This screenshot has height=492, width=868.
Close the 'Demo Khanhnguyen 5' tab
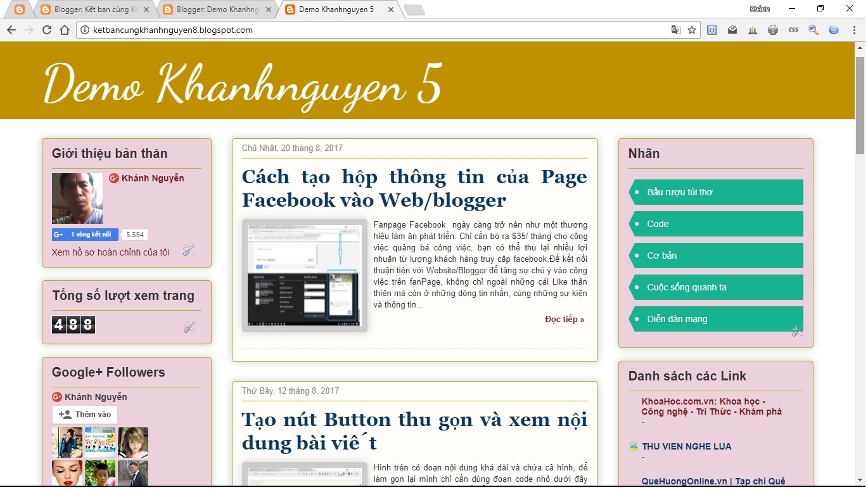390,10
